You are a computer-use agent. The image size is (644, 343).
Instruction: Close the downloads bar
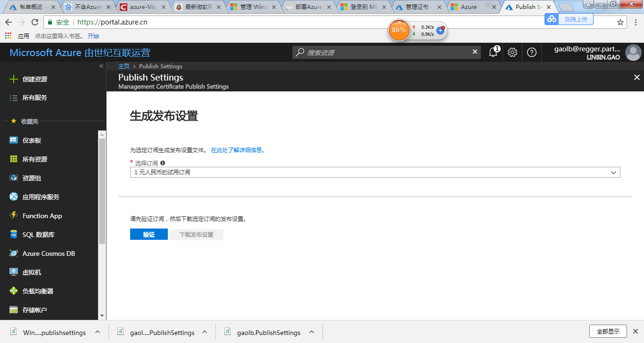tap(635, 331)
